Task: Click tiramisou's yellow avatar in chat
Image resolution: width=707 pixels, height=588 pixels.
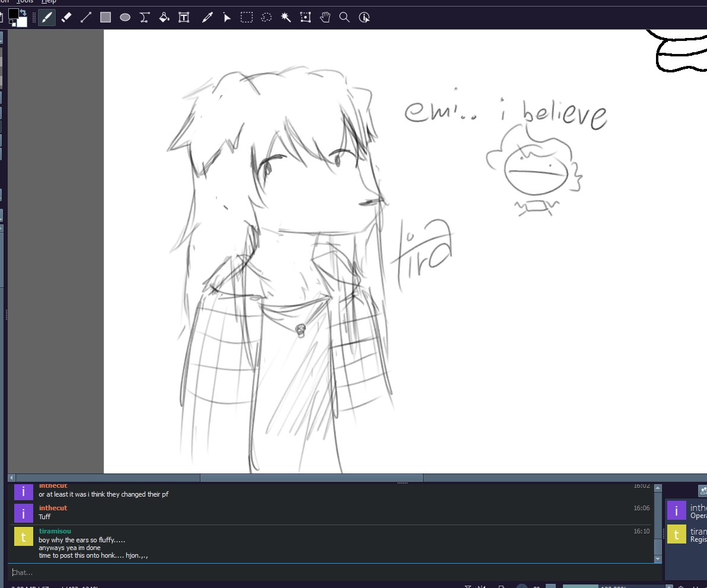Action: click(24, 536)
